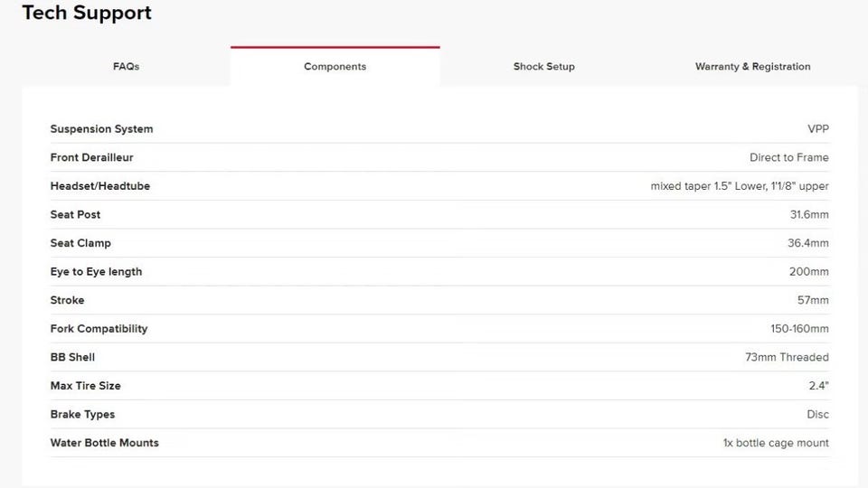868x488 pixels.
Task: Click the mixed taper 1.5" Lower value
Action: (x=740, y=186)
